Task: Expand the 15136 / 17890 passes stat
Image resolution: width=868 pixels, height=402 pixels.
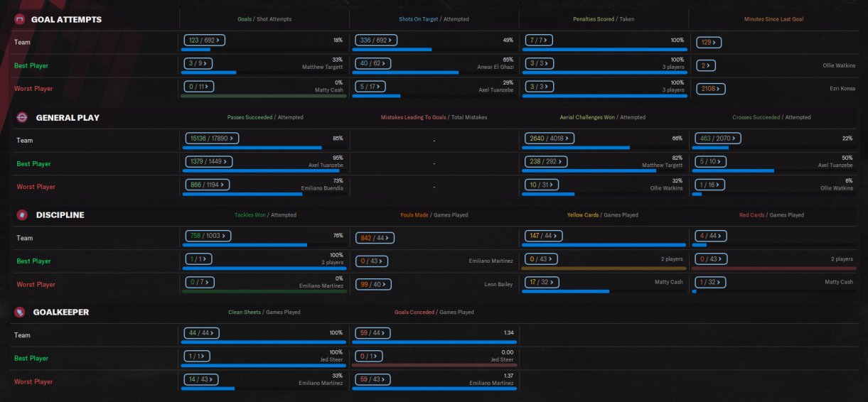Action: click(x=213, y=138)
